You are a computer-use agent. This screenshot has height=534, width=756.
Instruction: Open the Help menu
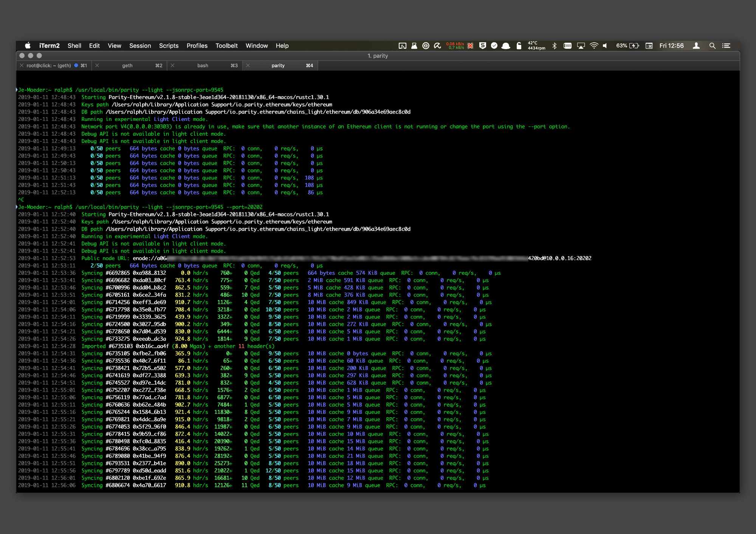coord(282,46)
